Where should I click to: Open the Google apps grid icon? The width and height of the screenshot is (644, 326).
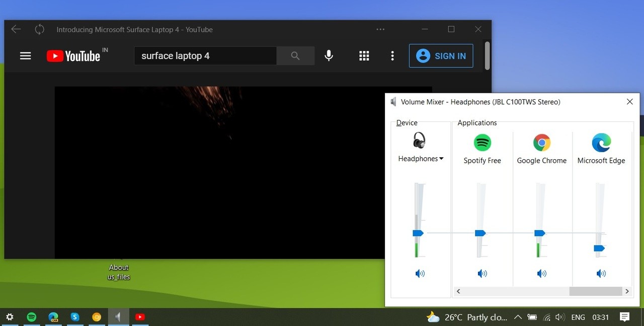tap(364, 55)
